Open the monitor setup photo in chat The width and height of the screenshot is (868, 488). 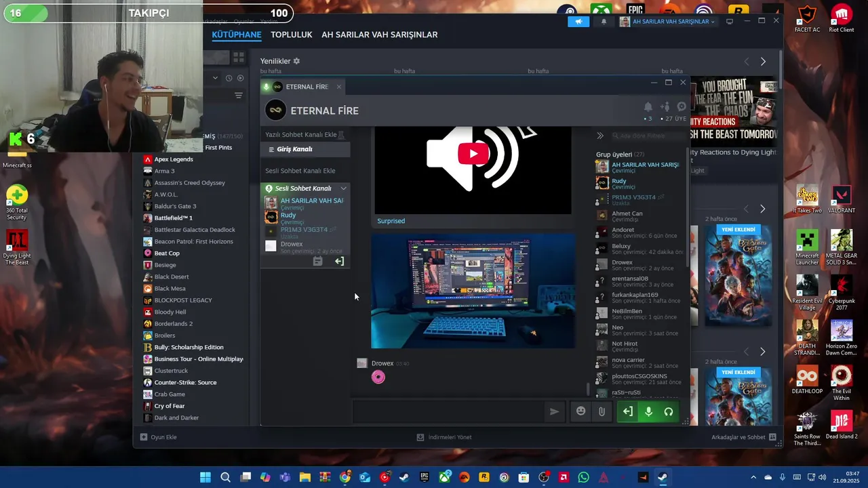(x=473, y=291)
